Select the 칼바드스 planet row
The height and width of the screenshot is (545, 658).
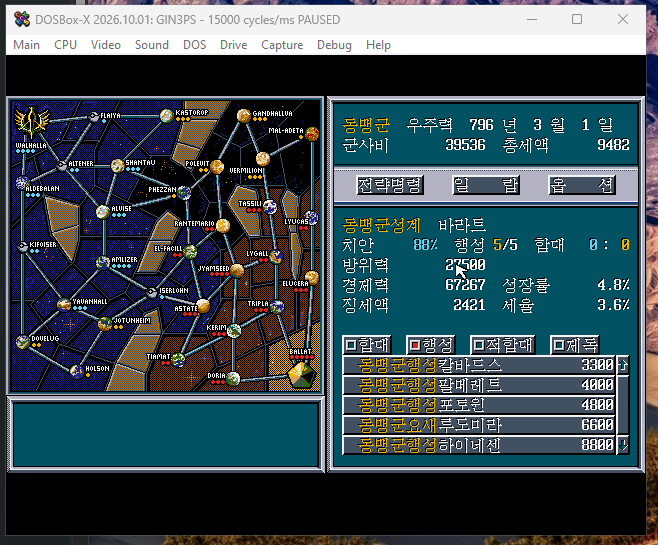[x=479, y=365]
